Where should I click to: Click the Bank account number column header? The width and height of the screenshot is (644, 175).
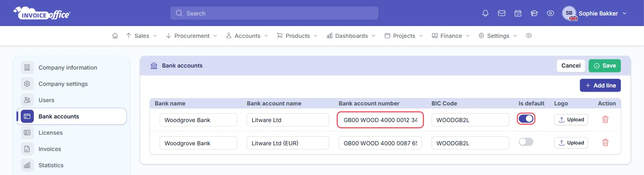click(369, 103)
